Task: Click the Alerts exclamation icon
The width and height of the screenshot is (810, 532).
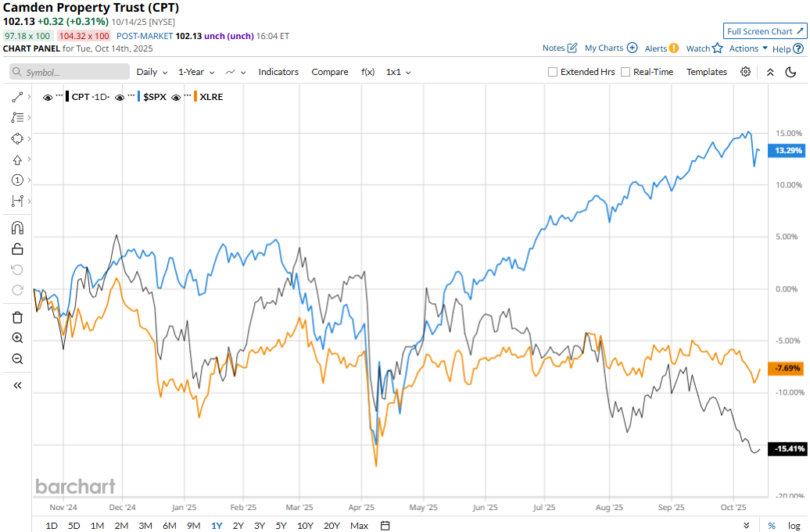Action: [x=674, y=48]
